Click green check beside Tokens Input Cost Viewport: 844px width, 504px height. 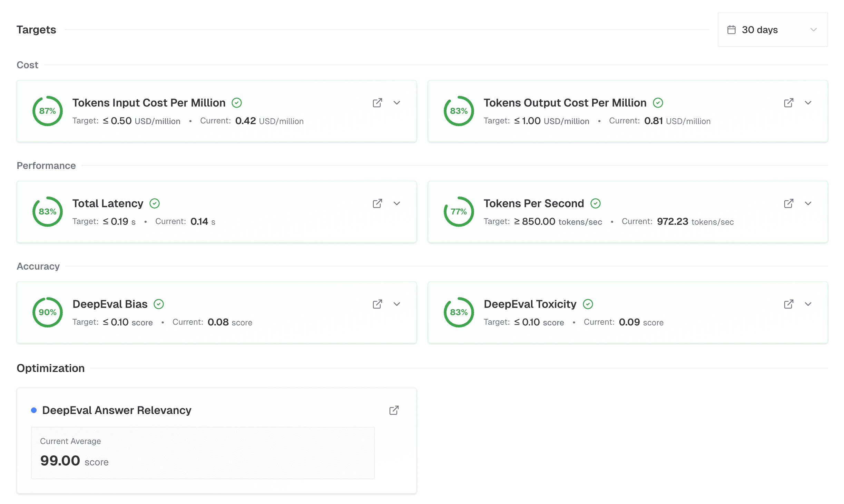click(x=237, y=103)
